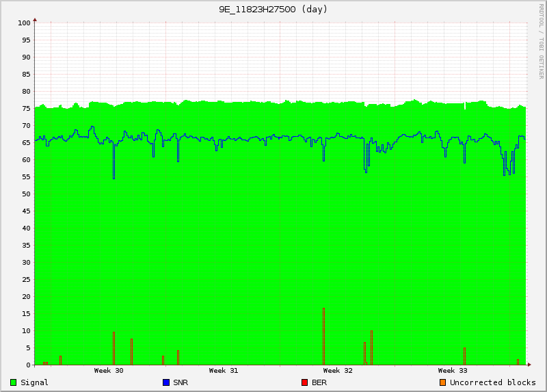Click the 65 value on y-axis
This screenshot has width=547, height=392.
pyautogui.click(x=27, y=143)
